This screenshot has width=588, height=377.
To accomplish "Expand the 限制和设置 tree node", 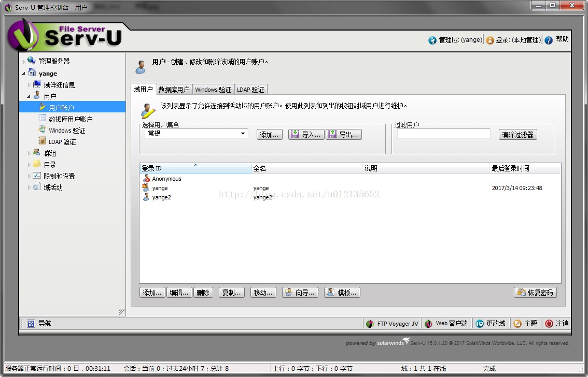I will 29,176.
